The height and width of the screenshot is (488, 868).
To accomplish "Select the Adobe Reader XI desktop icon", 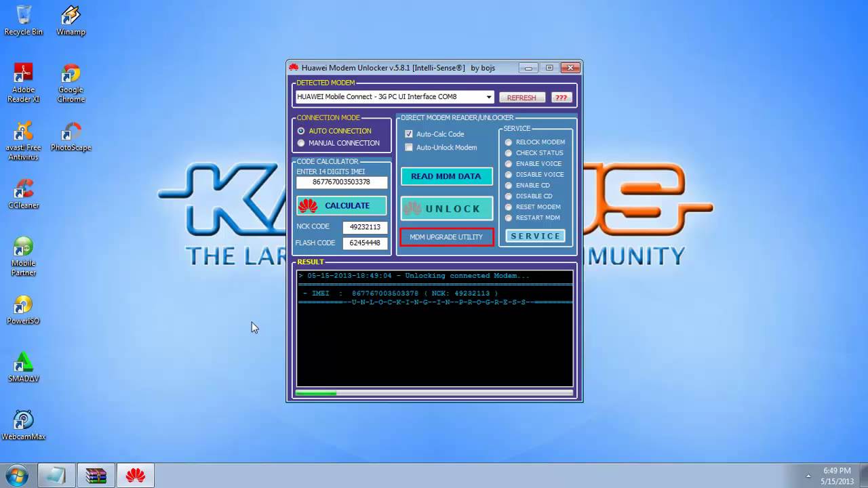I will (23, 83).
